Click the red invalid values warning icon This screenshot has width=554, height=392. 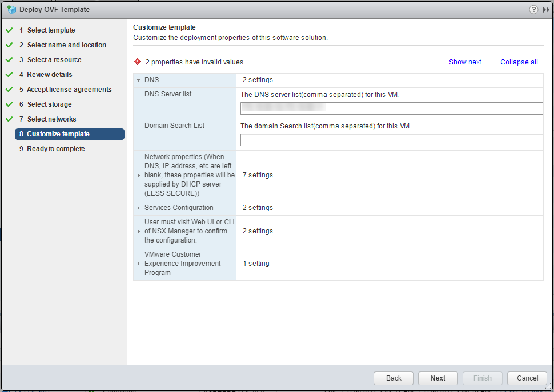click(x=138, y=62)
